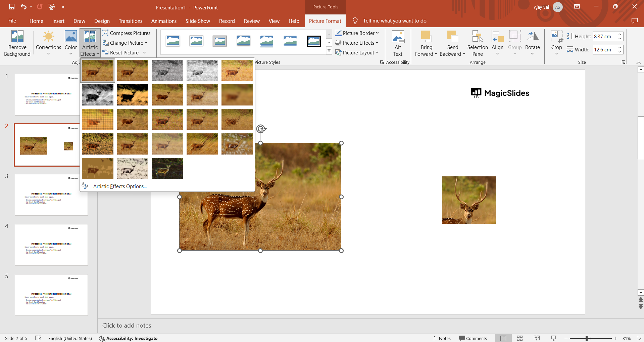Switch to the Insert tab
Screen dimensions: 644x342
point(58,21)
